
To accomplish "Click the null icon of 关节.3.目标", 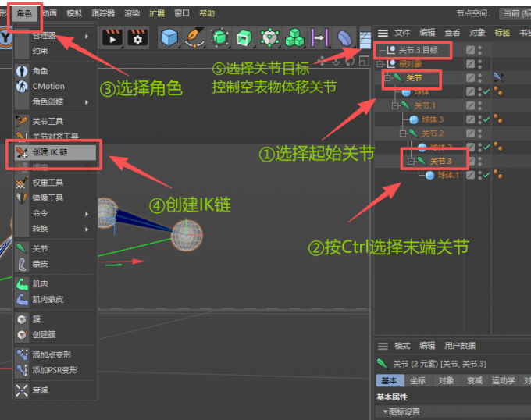I will point(390,50).
